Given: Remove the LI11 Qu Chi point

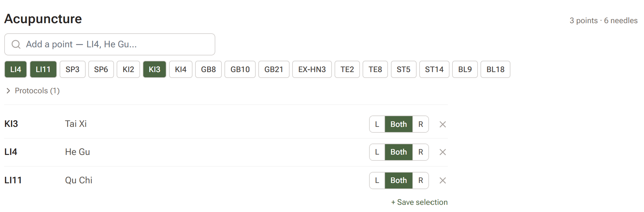Looking at the screenshot, I should (442, 180).
